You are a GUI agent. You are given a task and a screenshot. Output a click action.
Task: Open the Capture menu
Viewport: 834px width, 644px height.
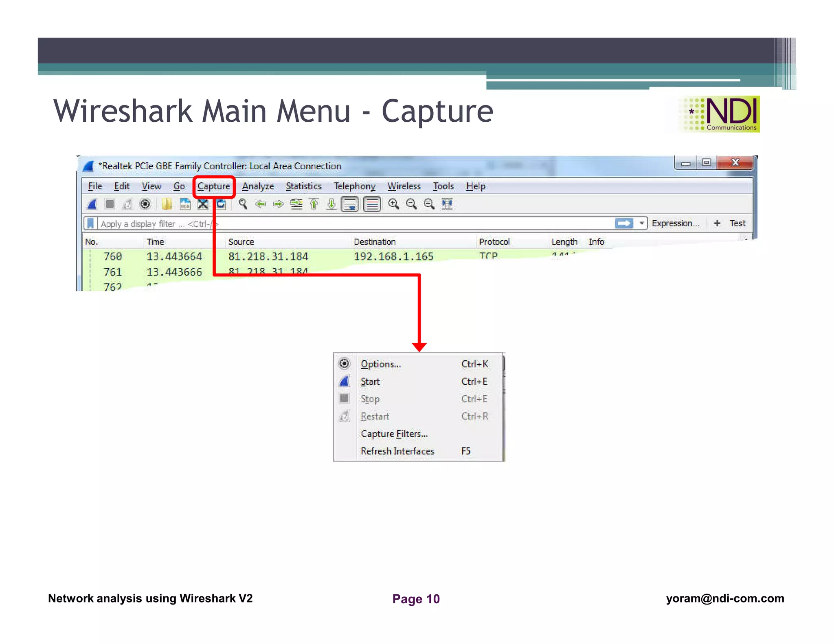tap(214, 186)
